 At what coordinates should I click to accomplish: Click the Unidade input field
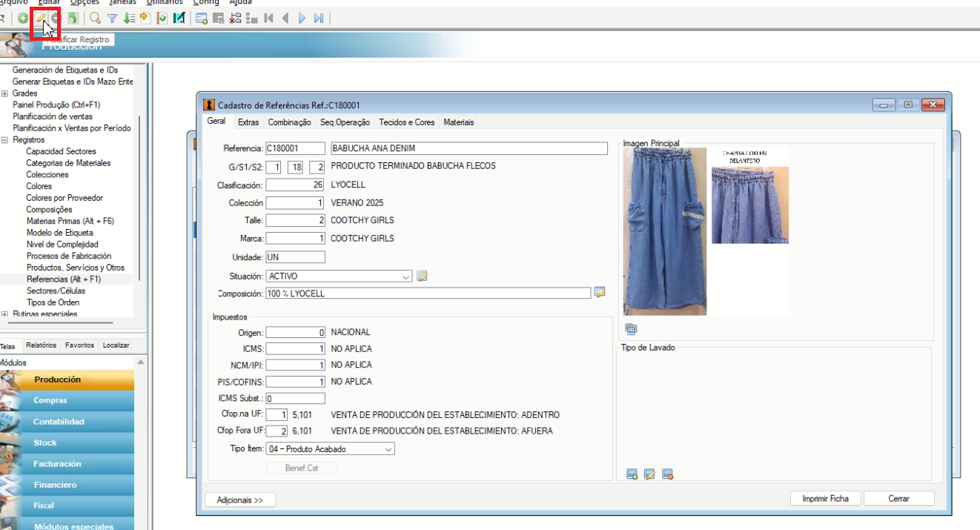[295, 257]
